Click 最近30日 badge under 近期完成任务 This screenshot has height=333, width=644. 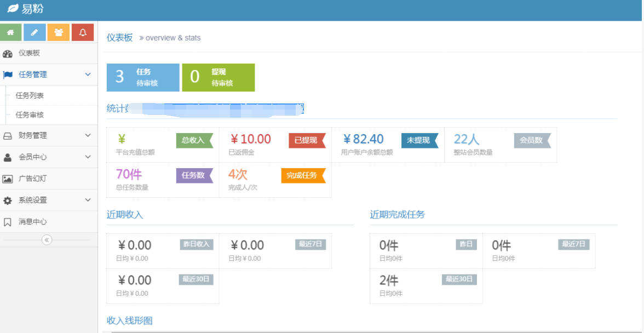point(459,280)
